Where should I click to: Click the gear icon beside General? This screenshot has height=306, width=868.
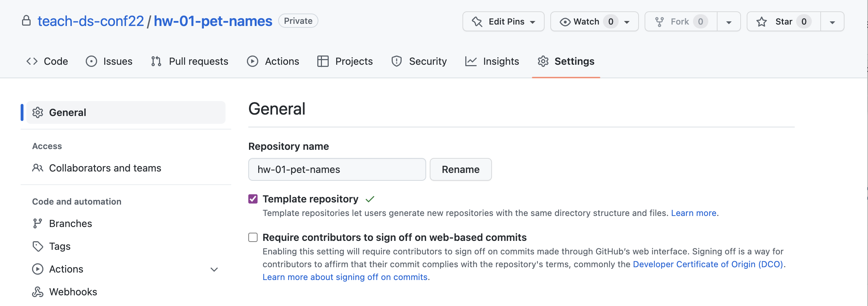[38, 112]
